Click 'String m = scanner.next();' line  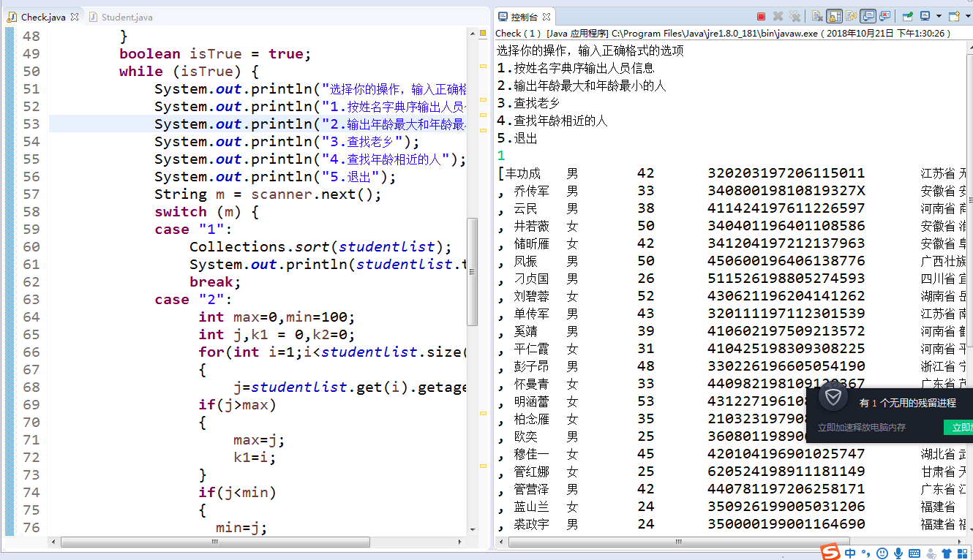coord(268,194)
